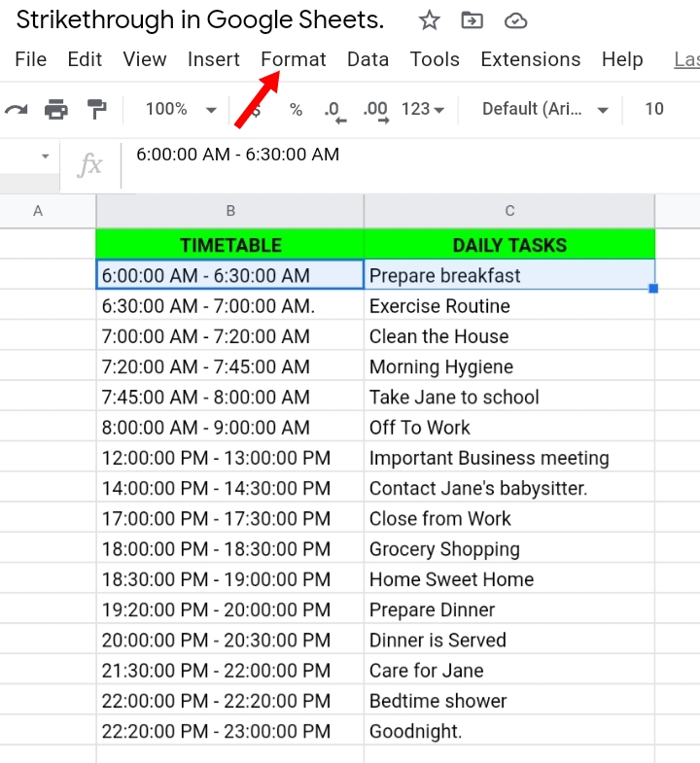Select the Prepare breakfast cell
Screen dimensions: 700x763
(x=509, y=275)
